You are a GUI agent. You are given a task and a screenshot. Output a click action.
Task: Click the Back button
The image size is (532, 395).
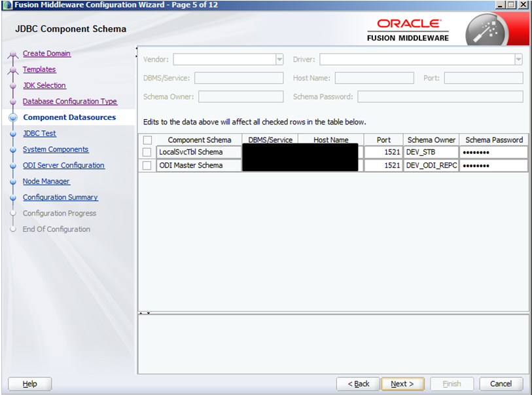tap(358, 384)
